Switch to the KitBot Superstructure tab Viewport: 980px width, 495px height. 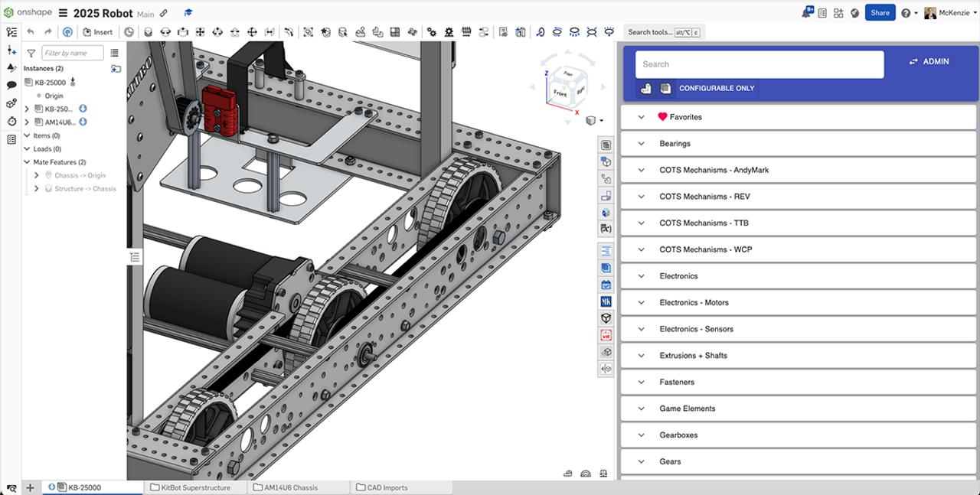point(195,487)
